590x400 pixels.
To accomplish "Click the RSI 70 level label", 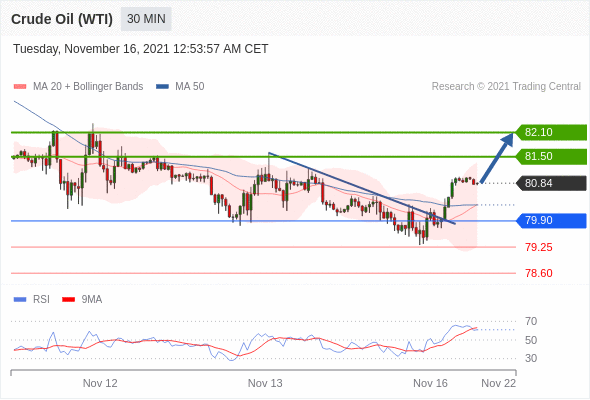I will (x=531, y=321).
